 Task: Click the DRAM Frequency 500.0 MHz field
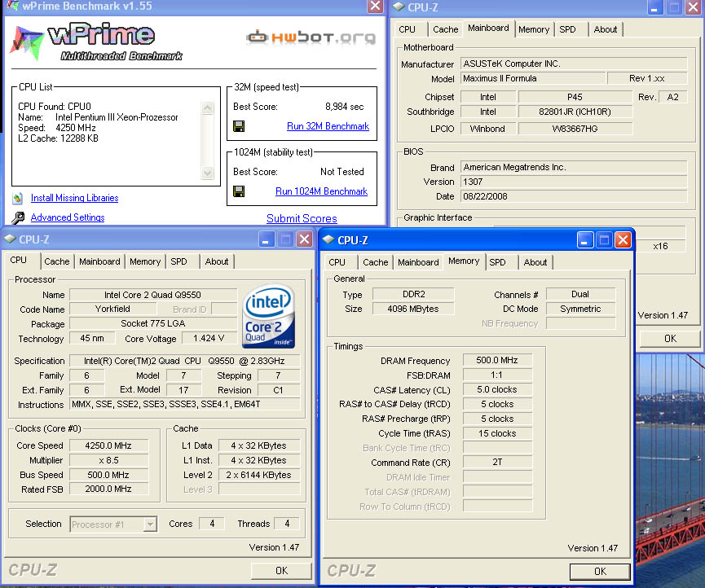pyautogui.click(x=497, y=360)
